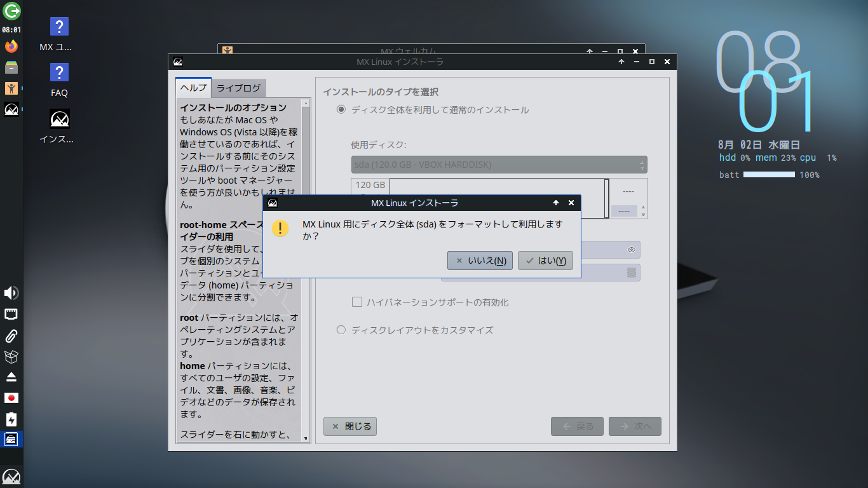Viewport: 868px width, 488px height.
Task: Click help scrollbar down arrow
Action: [x=306, y=438]
